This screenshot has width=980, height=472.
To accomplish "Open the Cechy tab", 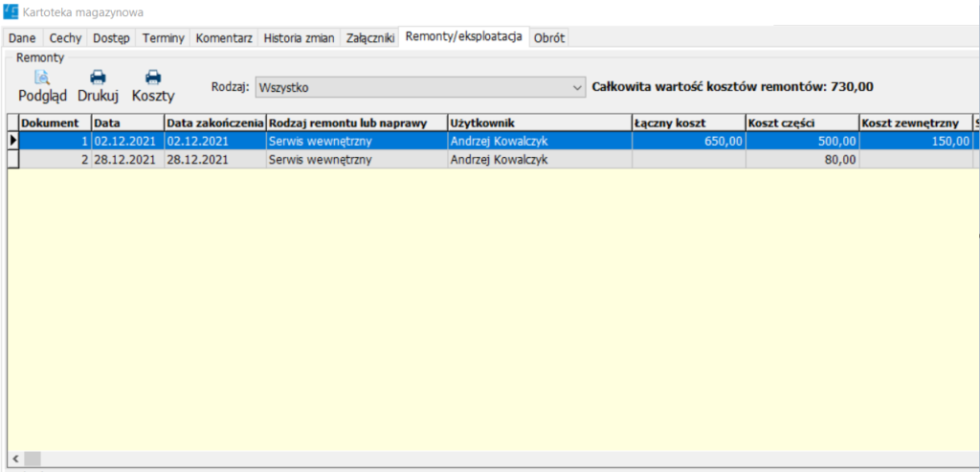I will click(x=65, y=38).
